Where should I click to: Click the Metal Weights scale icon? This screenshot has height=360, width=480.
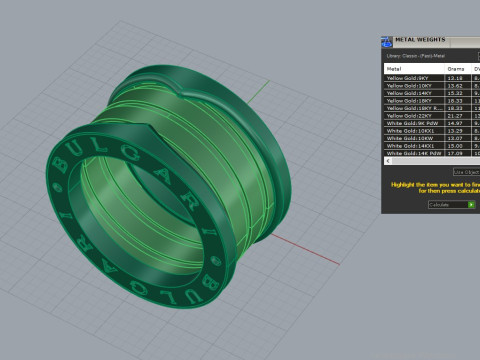pos(387,42)
